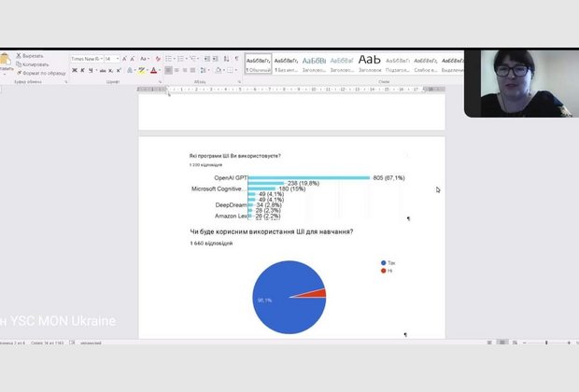Start a bulleted list

pos(169,58)
